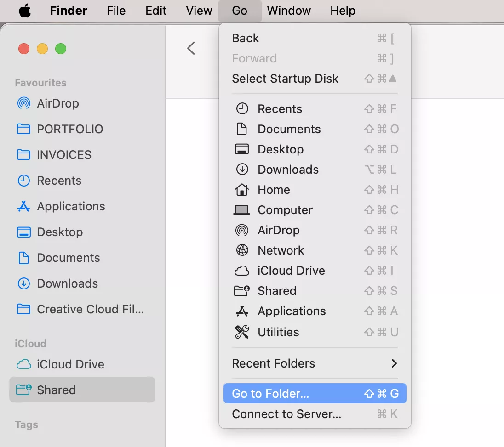Select Creative Cloud Files in sidebar
This screenshot has height=447, width=504.
pyautogui.click(x=90, y=309)
